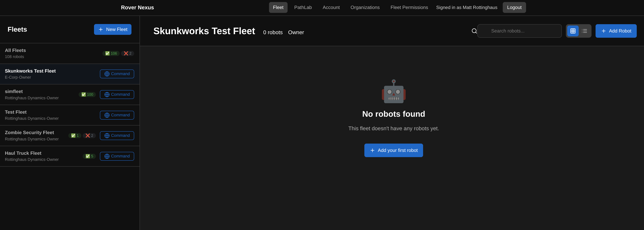Click Add your first robot
This screenshot has width=644, height=230.
pyautogui.click(x=394, y=150)
